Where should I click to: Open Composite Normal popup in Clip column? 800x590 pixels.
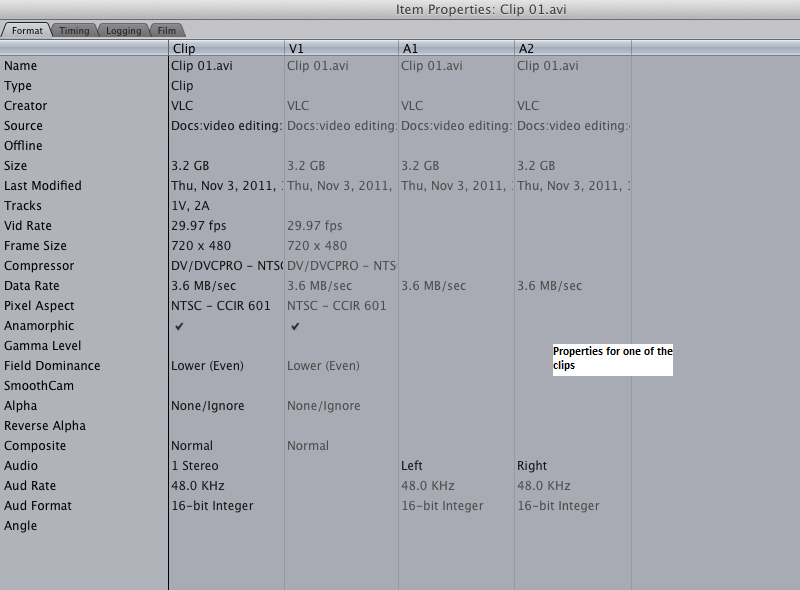pos(192,446)
